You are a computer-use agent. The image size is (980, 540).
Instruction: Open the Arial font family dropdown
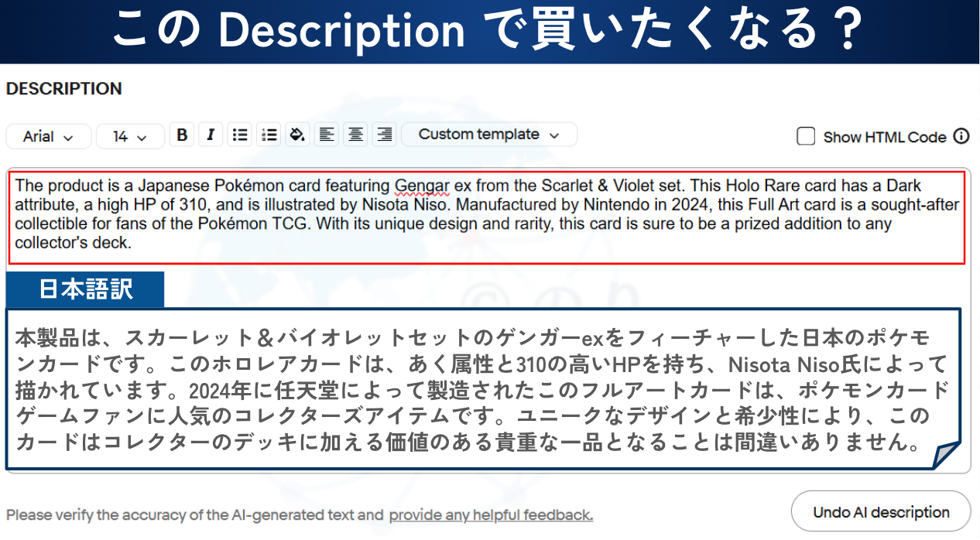tap(49, 136)
